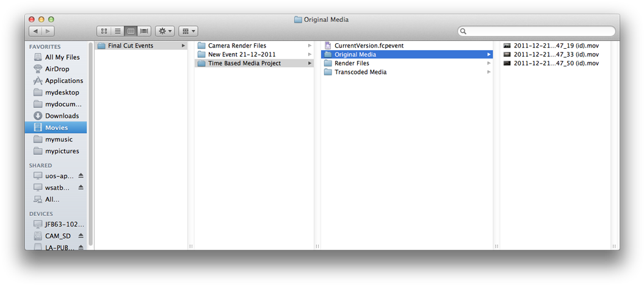Open Downloads in sidebar
The image size is (644, 285).
pos(56,116)
